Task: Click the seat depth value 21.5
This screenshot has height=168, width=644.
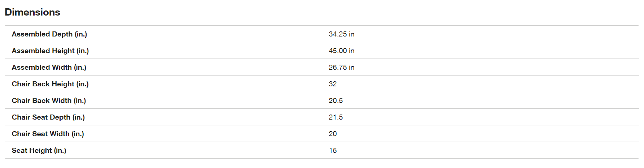Action: (x=336, y=117)
